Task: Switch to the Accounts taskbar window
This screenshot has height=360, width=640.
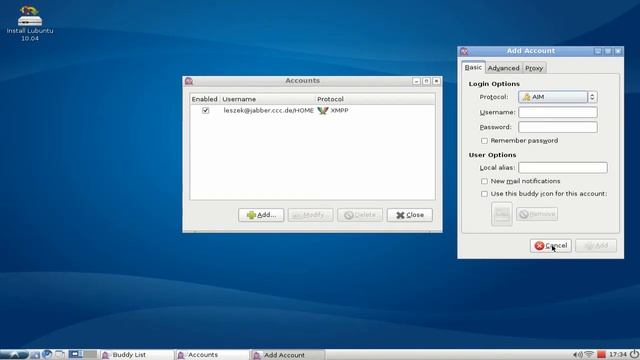Action: [x=212, y=355]
